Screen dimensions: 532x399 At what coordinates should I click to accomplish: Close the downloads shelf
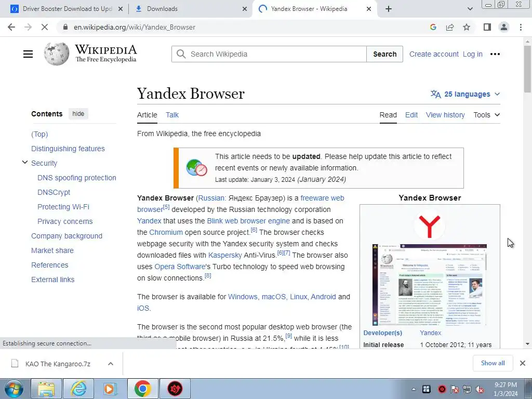click(523, 363)
